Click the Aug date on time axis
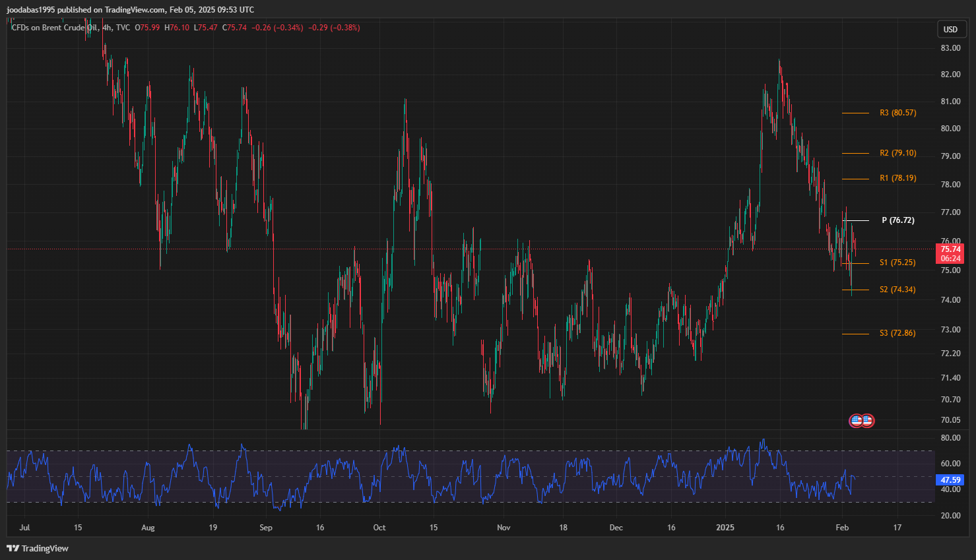 point(148,528)
